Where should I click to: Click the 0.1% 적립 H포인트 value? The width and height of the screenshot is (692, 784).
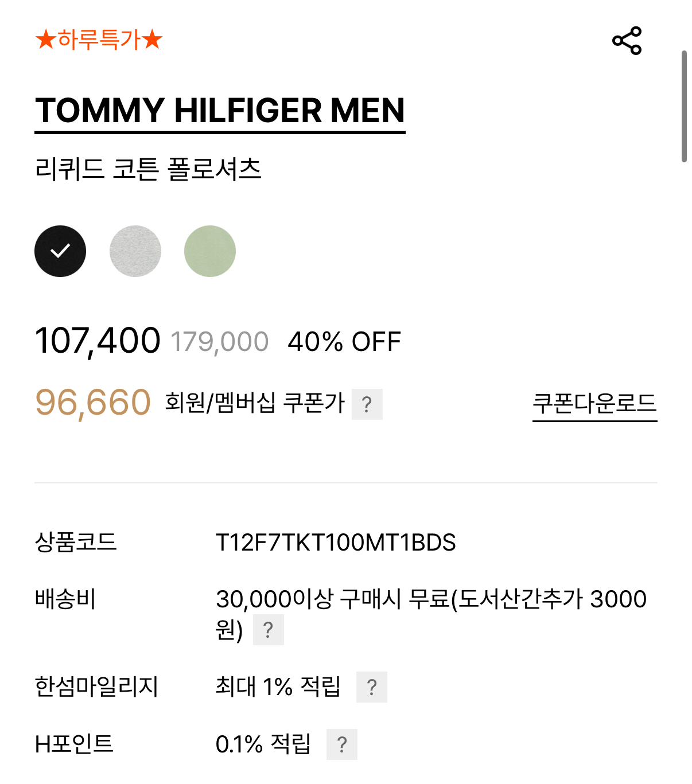tap(263, 744)
